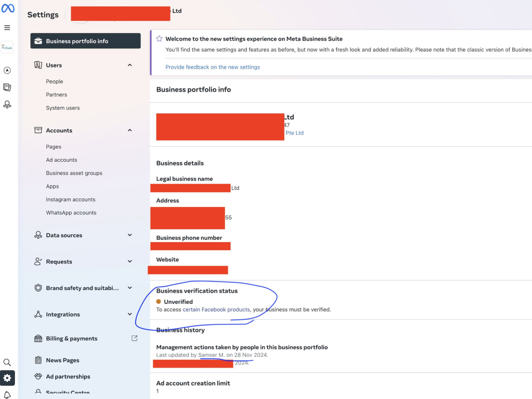Open Partners under Users
Image resolution: width=532 pixels, height=399 pixels.
pyautogui.click(x=57, y=95)
